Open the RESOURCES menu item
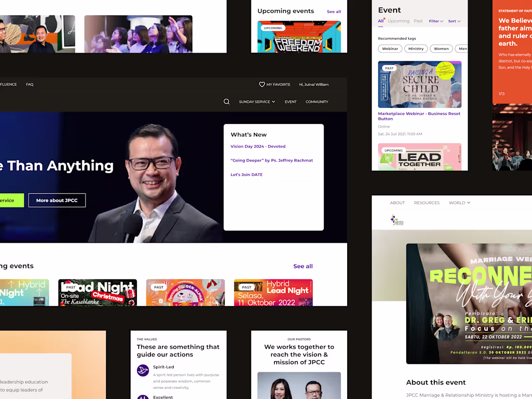532x399 pixels. click(427, 203)
